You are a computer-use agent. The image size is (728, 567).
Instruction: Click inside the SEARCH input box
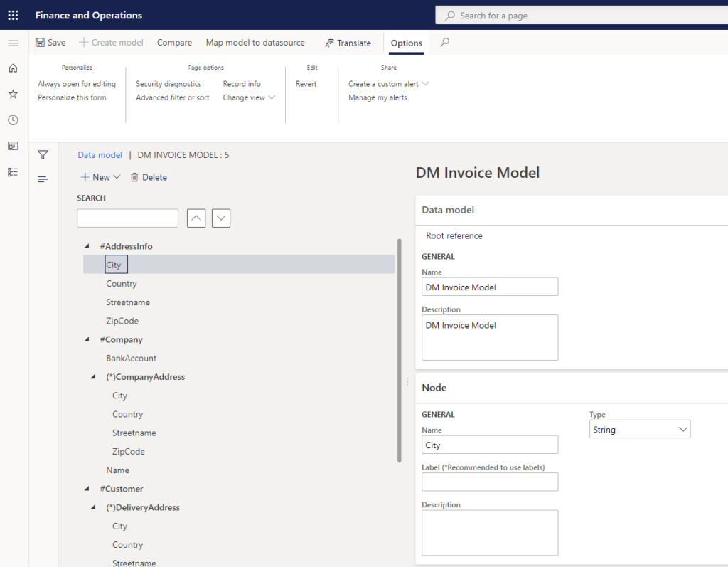(127, 218)
